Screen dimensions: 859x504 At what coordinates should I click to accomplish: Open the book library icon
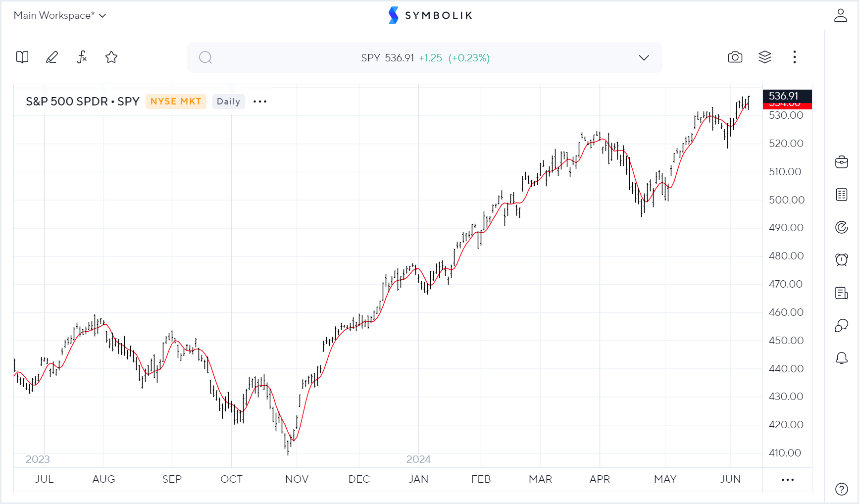(22, 57)
